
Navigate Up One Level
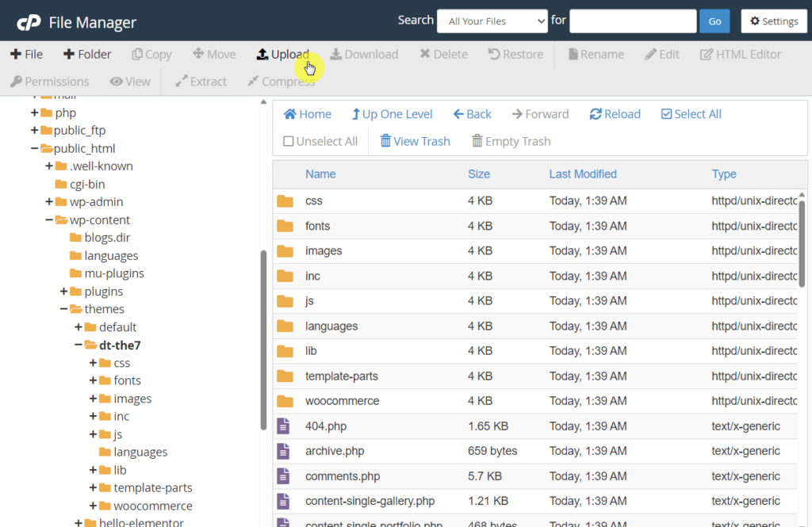[392, 114]
